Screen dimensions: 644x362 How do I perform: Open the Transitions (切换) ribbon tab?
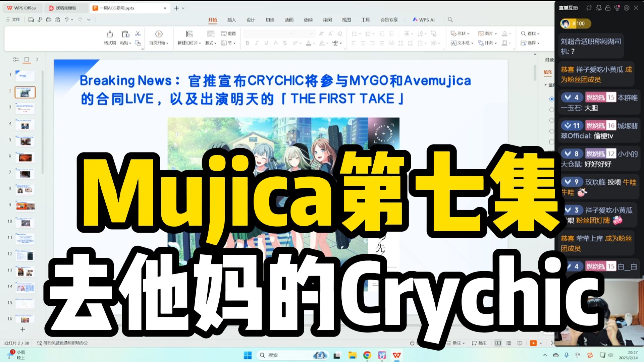[270, 20]
